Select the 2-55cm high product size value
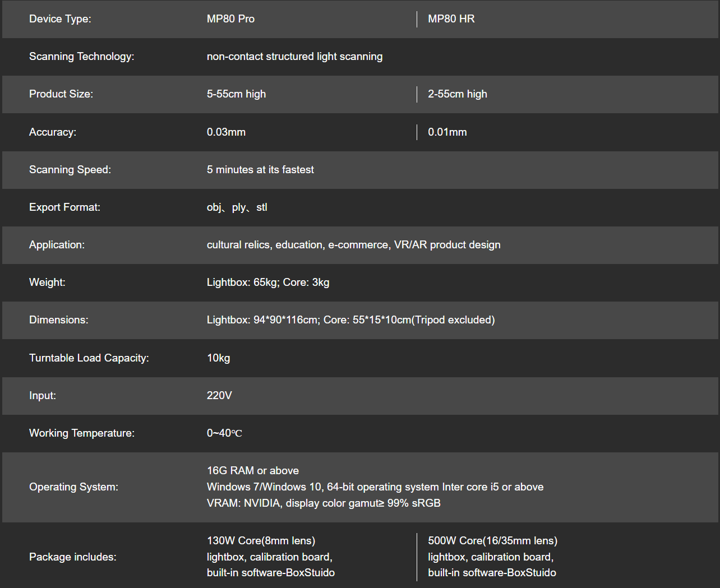Viewport: 720px width, 588px height. coord(458,94)
